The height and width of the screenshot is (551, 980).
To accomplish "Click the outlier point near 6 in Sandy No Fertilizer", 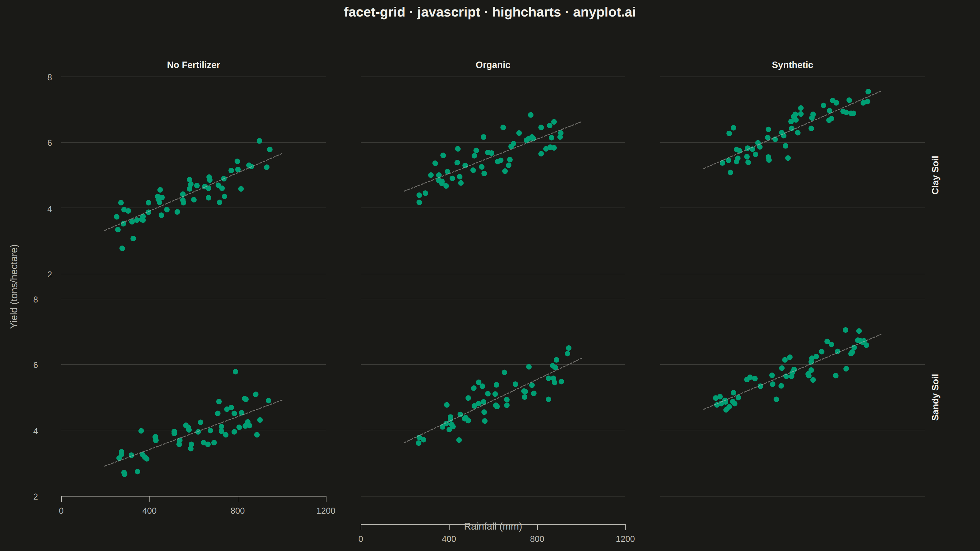I will pos(236,372).
